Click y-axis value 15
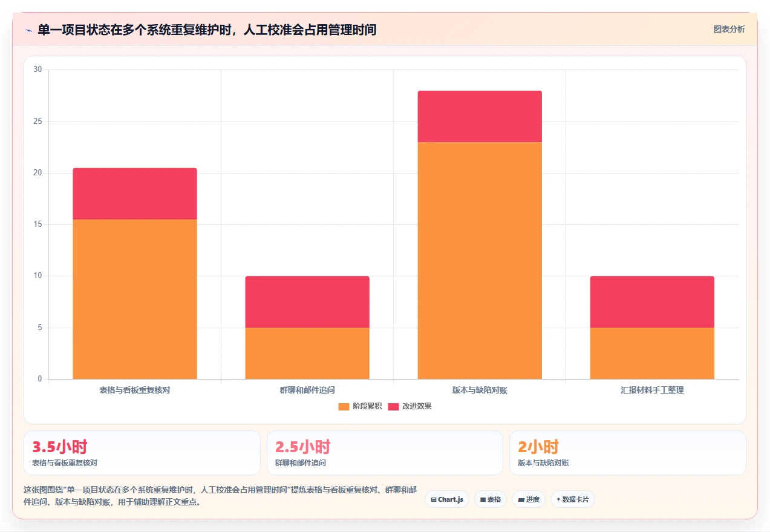 pyautogui.click(x=38, y=224)
